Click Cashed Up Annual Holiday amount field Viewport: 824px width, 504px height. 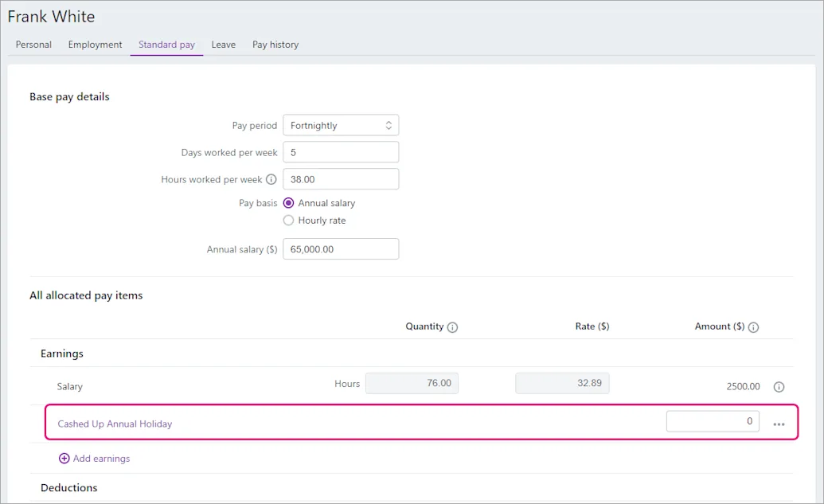[713, 421]
